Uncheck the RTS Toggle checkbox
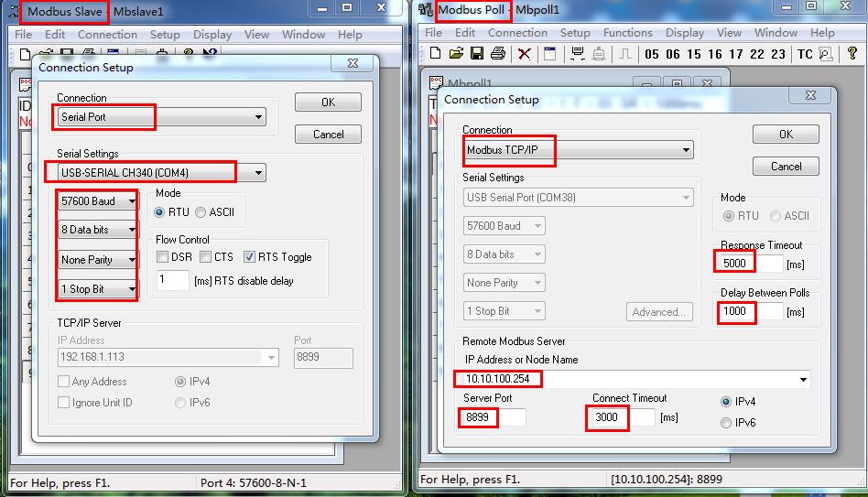Screen dimensions: 868x497 [250, 257]
